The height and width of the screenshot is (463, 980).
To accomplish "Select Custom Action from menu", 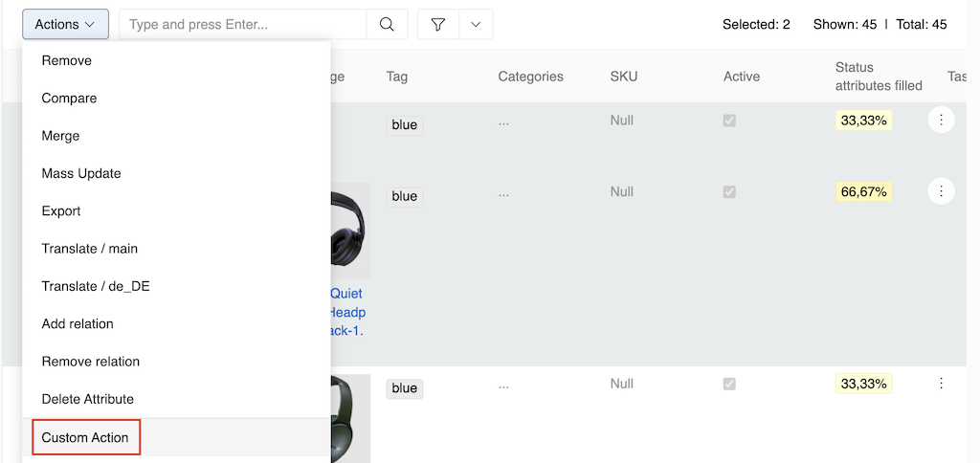I will (85, 437).
